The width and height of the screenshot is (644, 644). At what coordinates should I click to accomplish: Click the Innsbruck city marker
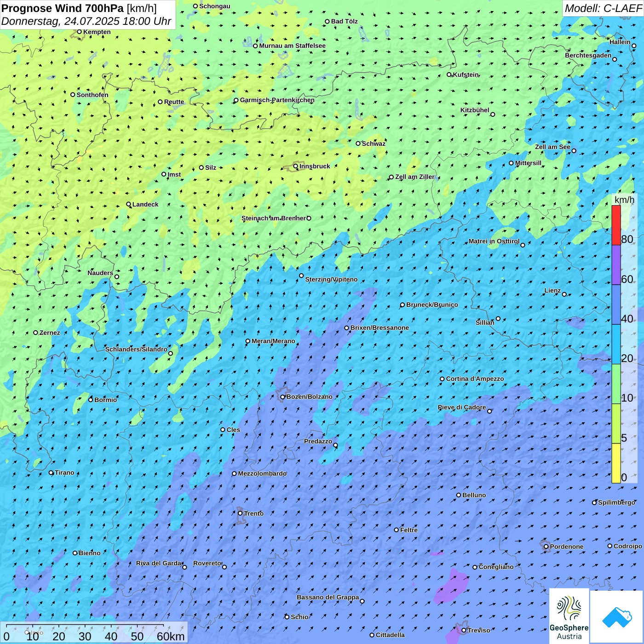click(296, 166)
